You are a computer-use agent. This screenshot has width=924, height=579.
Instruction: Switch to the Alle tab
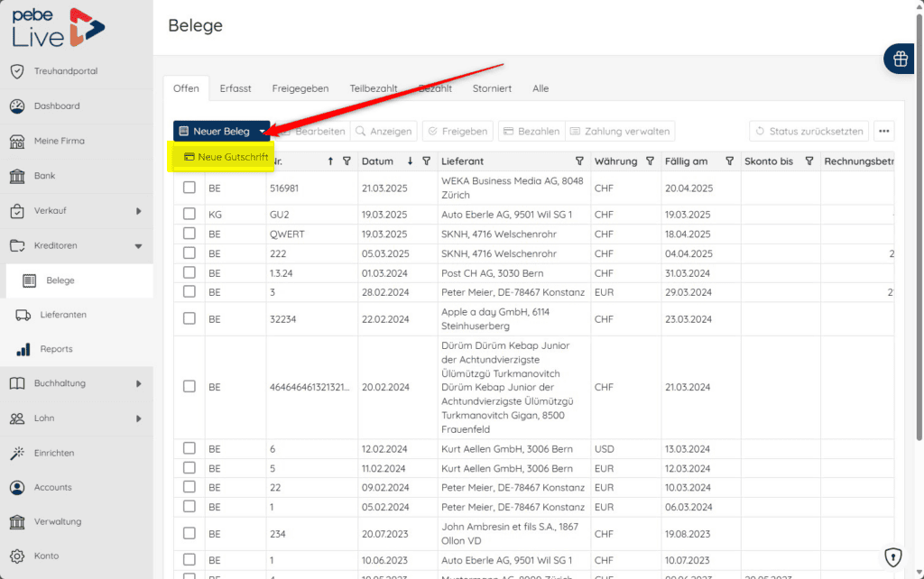[541, 88]
